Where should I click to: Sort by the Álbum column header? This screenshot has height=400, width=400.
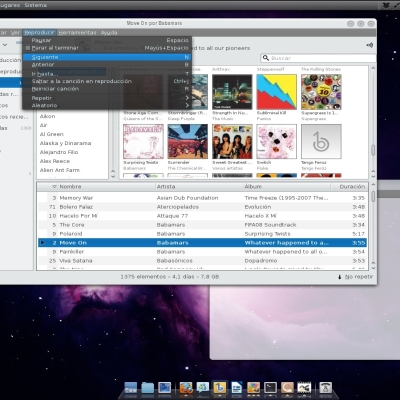click(x=287, y=187)
